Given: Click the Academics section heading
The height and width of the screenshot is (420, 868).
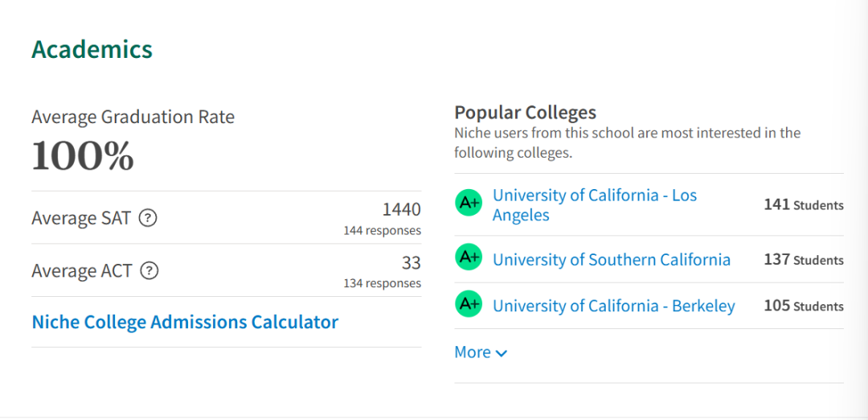Looking at the screenshot, I should point(92,49).
